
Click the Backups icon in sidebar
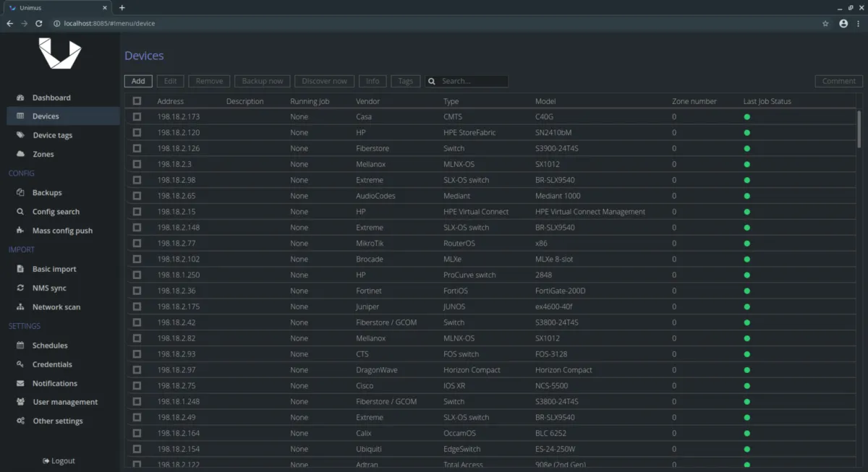[x=20, y=193]
